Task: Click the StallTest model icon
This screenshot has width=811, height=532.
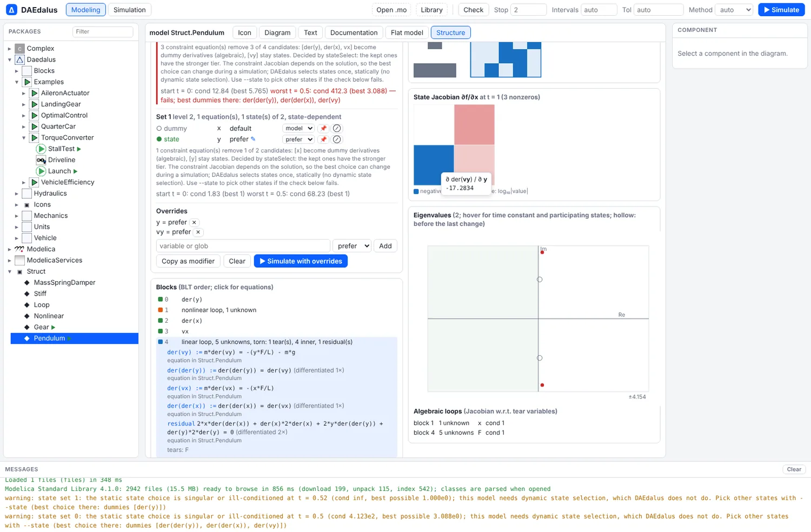Action: tap(41, 149)
